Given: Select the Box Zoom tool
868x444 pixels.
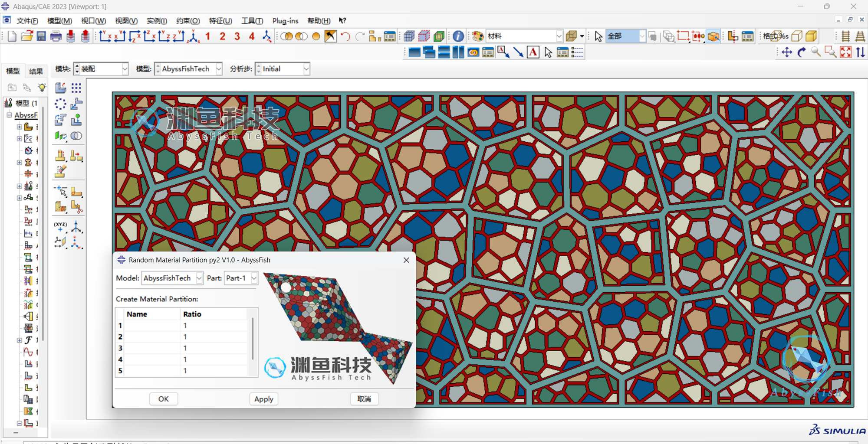Looking at the screenshot, I should coord(831,52).
